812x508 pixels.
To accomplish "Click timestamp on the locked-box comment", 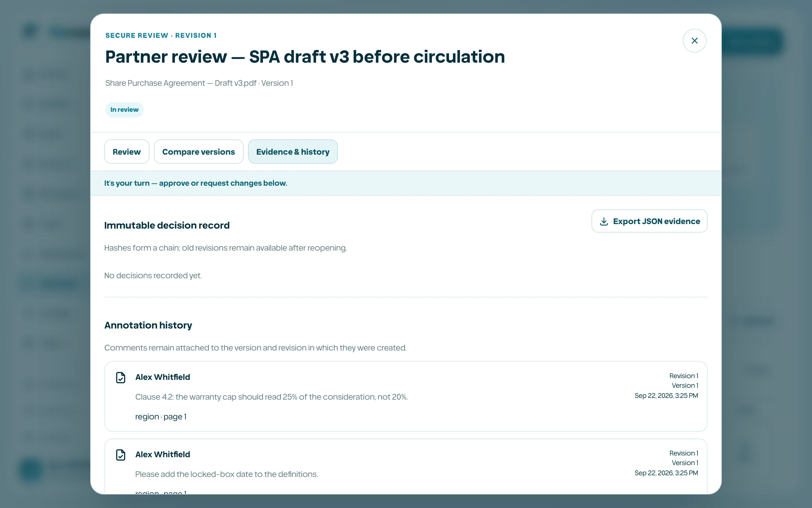I will coord(666,473).
